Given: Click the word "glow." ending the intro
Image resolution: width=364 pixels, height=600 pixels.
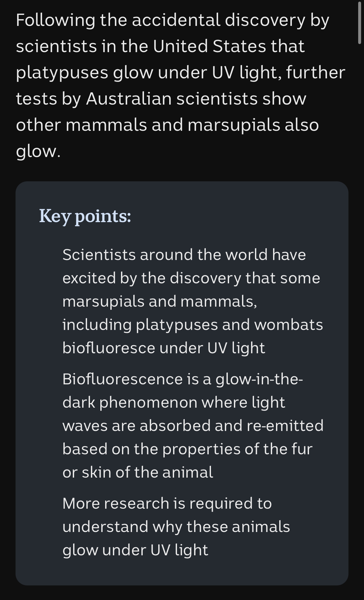Looking at the screenshot, I should [x=38, y=151].
